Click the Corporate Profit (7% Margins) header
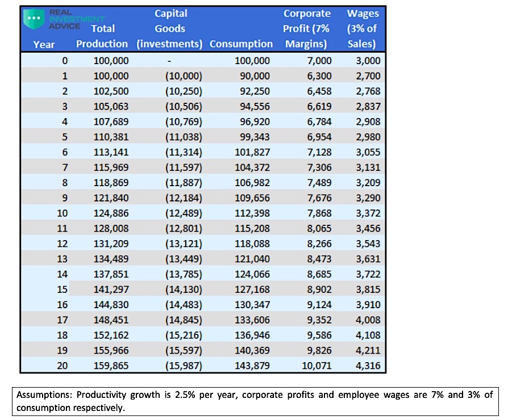The width and height of the screenshot is (508, 420). [x=307, y=28]
